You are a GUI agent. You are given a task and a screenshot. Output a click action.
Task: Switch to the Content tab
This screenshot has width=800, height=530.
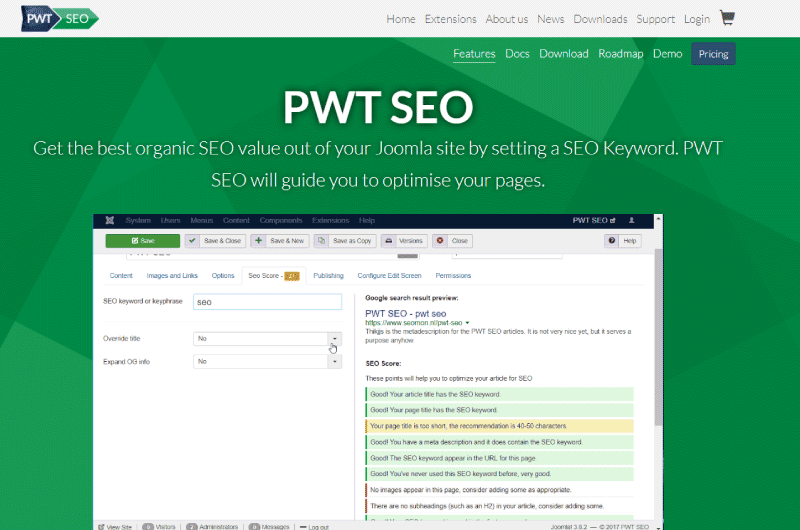(x=121, y=275)
